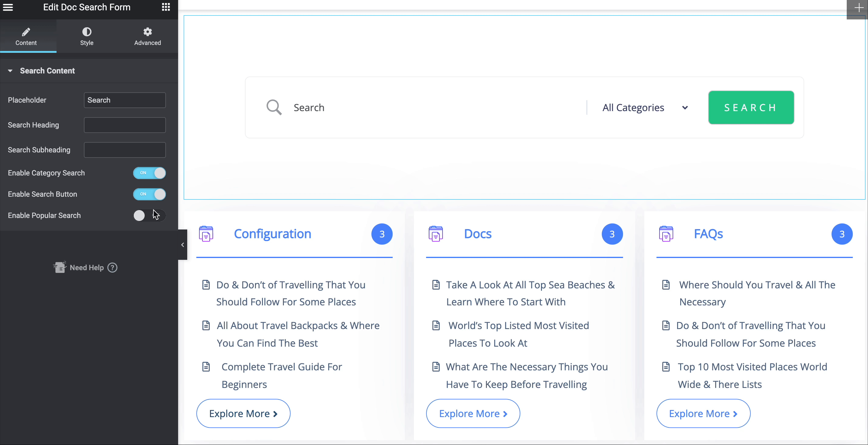868x445 pixels.
Task: Open the hamburger menu icon
Action: [8, 7]
